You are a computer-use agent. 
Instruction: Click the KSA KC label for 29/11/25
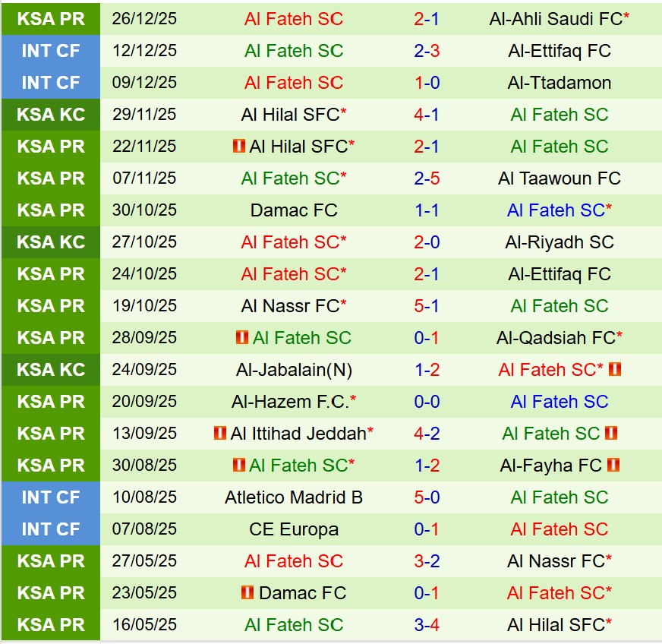51,115
